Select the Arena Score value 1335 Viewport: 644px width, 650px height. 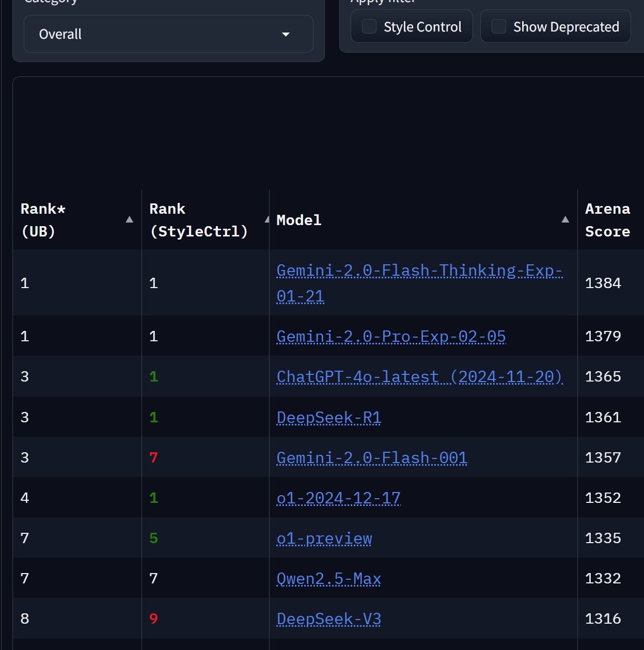point(603,538)
